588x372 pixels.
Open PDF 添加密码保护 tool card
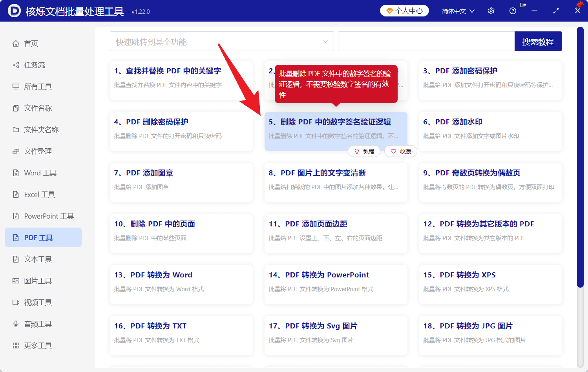pos(490,80)
